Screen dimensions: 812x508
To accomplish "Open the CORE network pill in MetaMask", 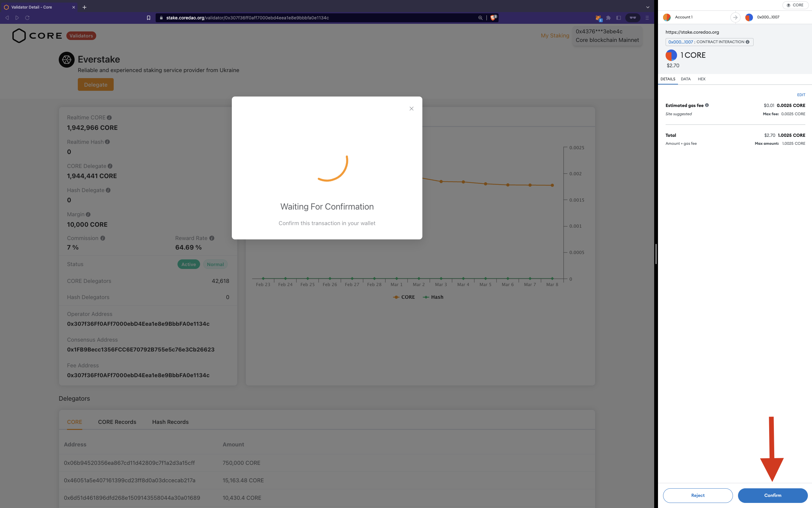I will click(x=795, y=5).
